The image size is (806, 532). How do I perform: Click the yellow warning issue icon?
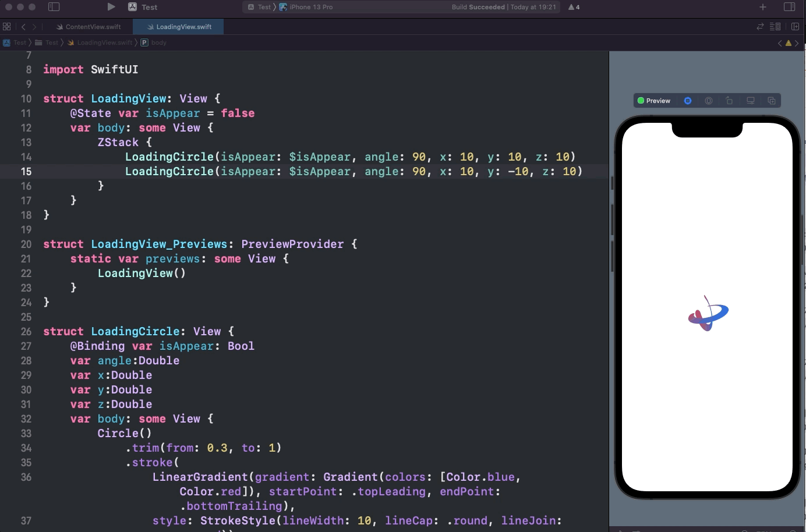(789, 43)
